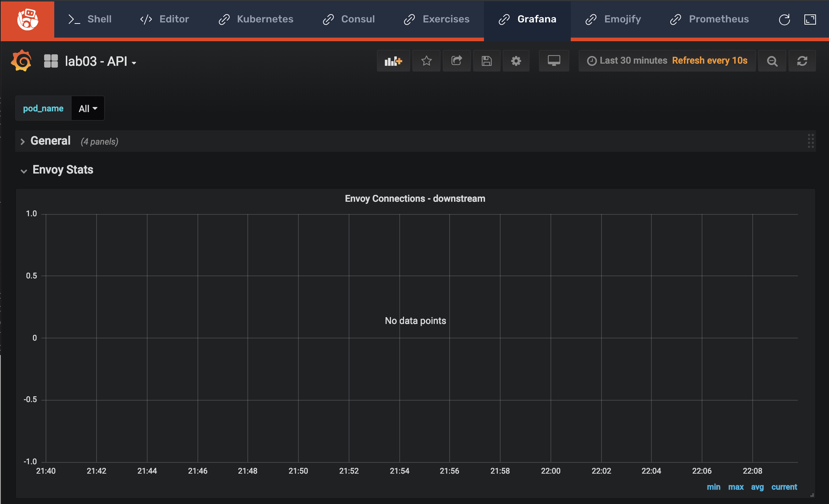
Task: Click the -1.0 y-axis label
Action: pos(30,462)
